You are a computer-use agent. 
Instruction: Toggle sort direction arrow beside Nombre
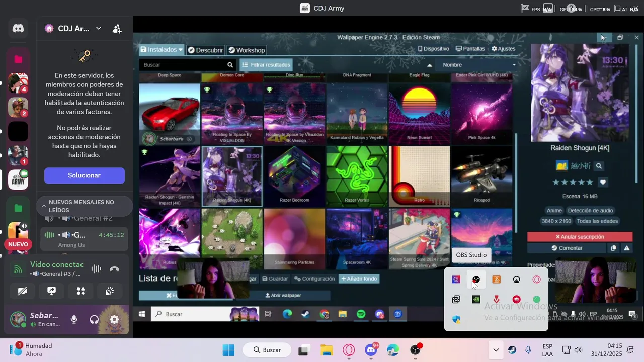pos(430,65)
